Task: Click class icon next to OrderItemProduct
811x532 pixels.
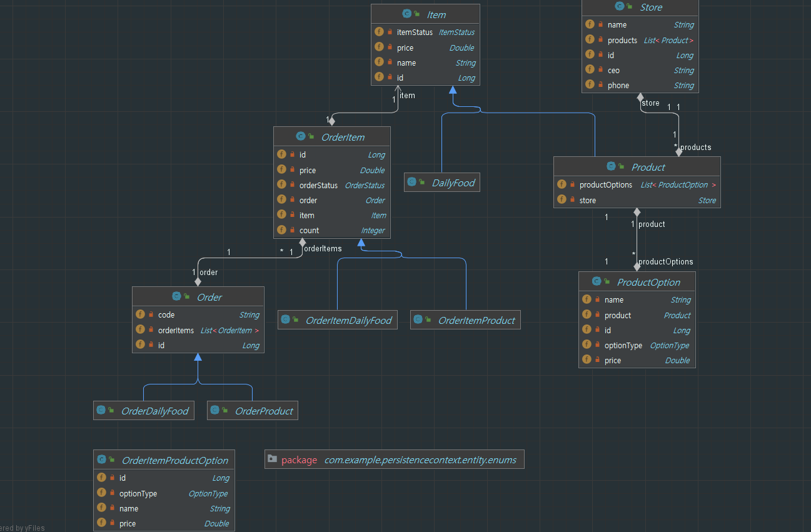Action: pyautogui.click(x=418, y=319)
